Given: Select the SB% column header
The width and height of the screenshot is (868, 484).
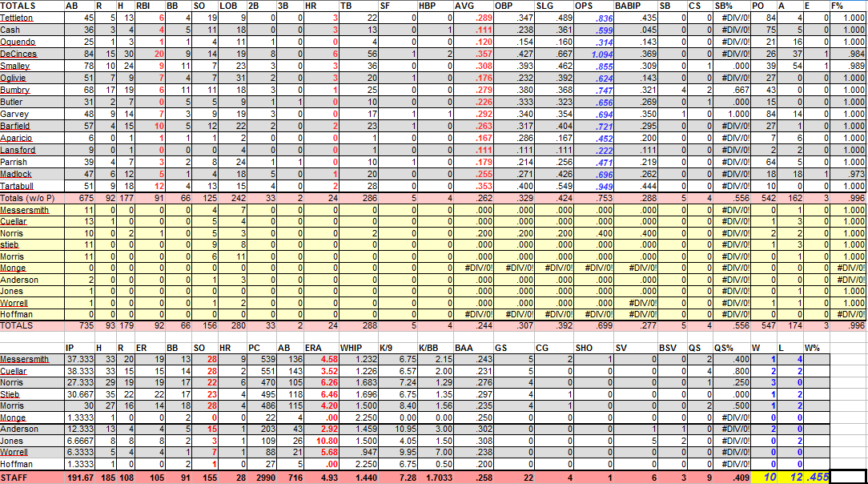Looking at the screenshot, I should coord(732,6).
